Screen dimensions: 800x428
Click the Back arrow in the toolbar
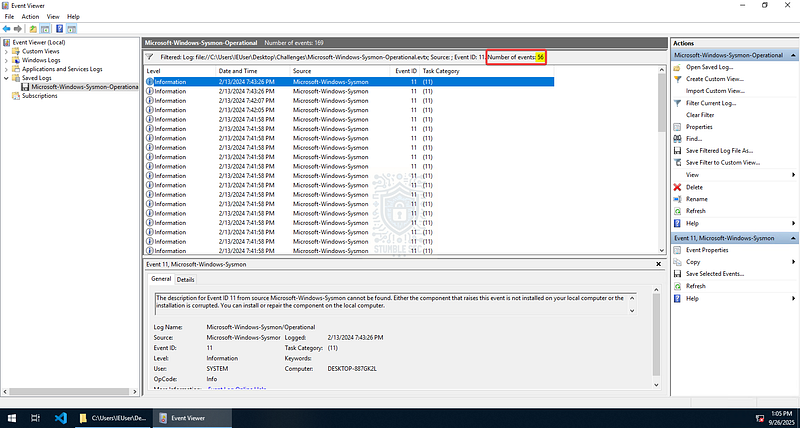(x=7, y=29)
